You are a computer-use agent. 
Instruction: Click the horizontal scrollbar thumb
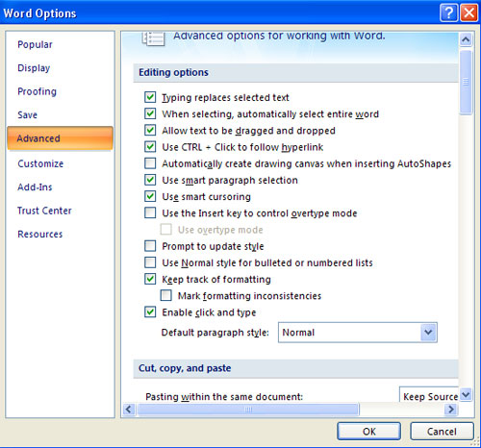248,409
